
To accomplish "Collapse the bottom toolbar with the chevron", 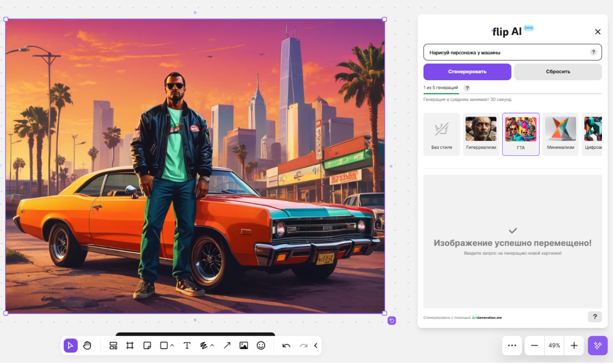I will 316,345.
